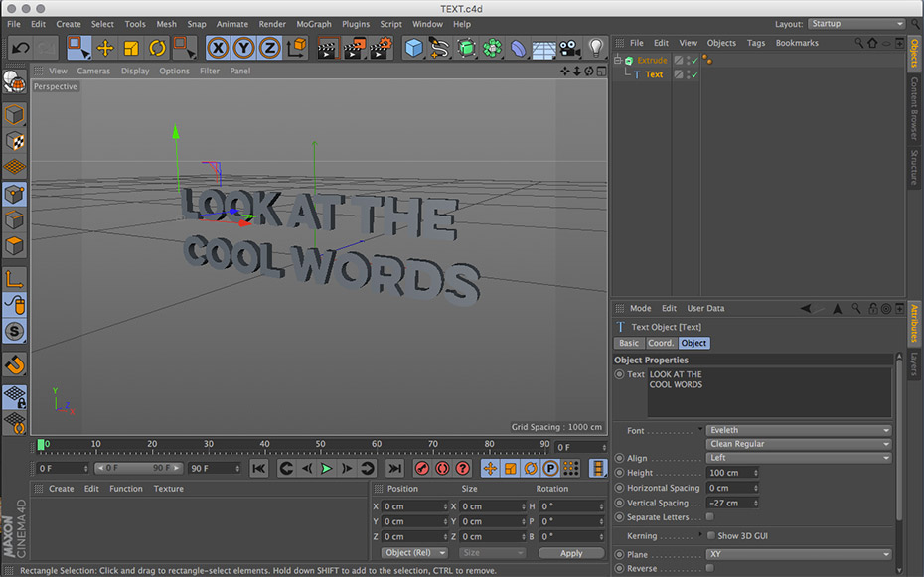Select the Rotate tool in top toolbar
924x577 pixels.
tap(157, 48)
